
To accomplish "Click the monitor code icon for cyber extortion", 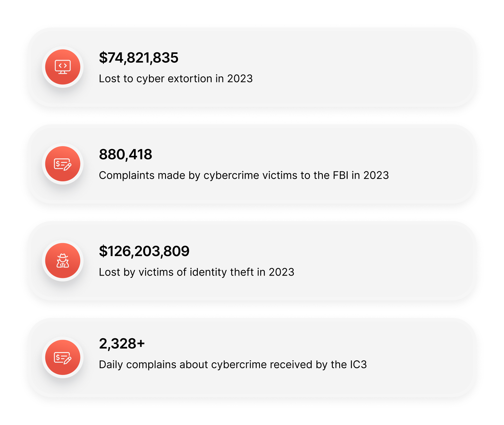I will coord(63,67).
